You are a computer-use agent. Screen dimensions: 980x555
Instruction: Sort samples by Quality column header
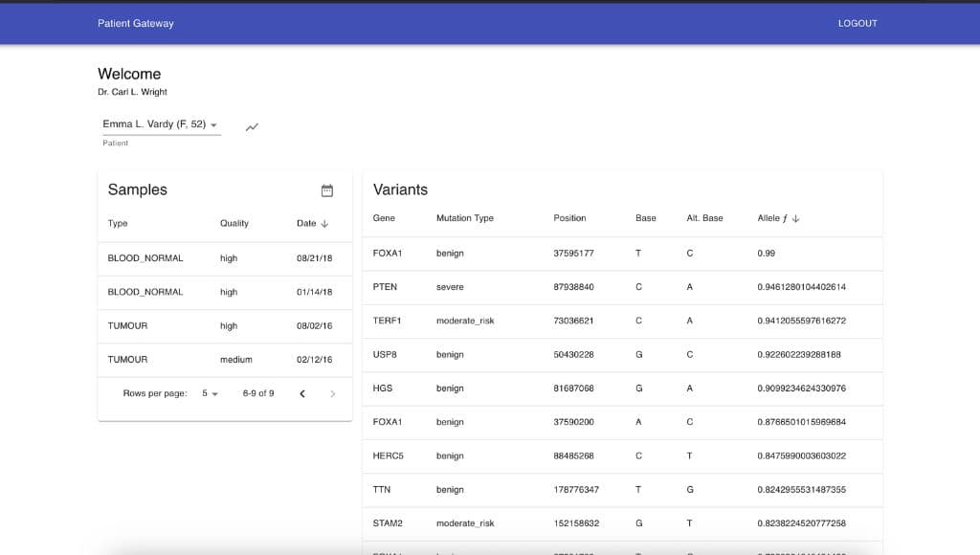234,224
